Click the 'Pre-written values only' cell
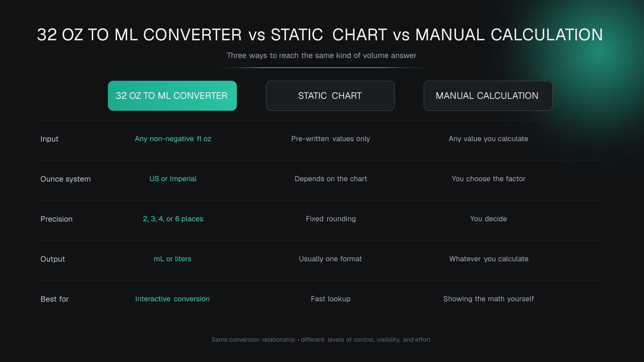Screen dimensions: 644x362 pyautogui.click(x=330, y=139)
